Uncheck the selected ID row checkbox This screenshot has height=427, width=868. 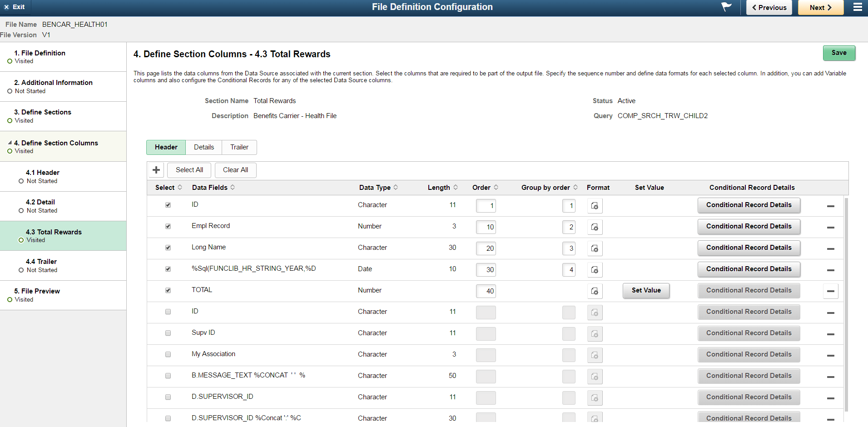click(x=168, y=205)
